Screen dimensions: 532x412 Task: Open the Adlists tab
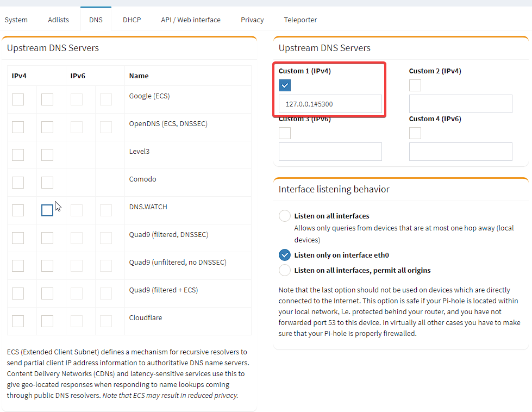(58, 20)
